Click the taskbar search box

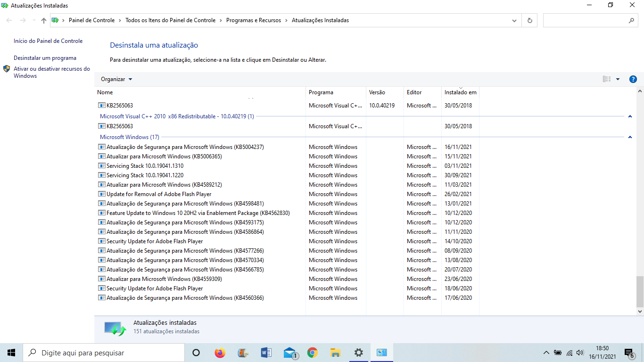click(104, 353)
